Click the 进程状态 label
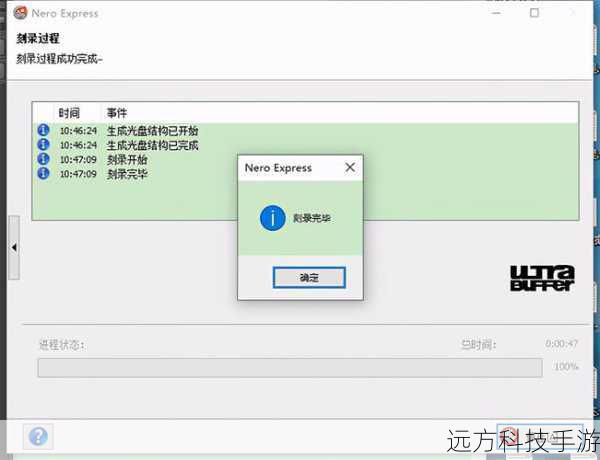 (61, 345)
